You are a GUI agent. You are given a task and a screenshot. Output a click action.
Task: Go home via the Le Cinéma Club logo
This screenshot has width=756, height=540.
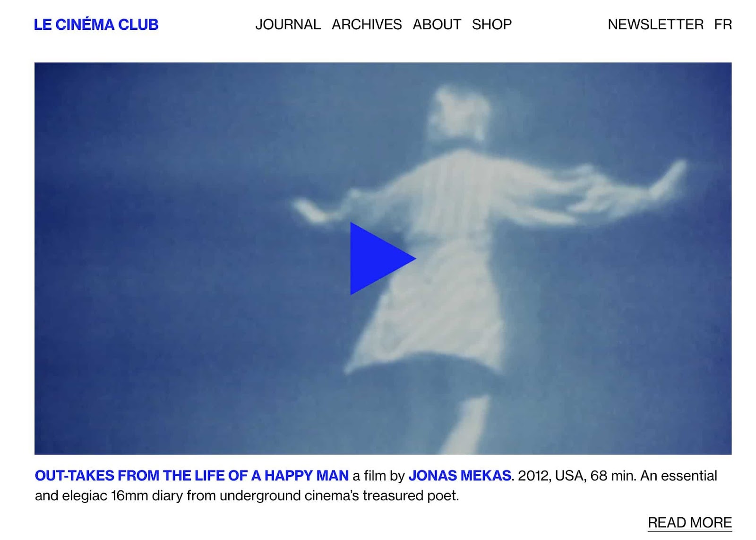[x=96, y=25]
